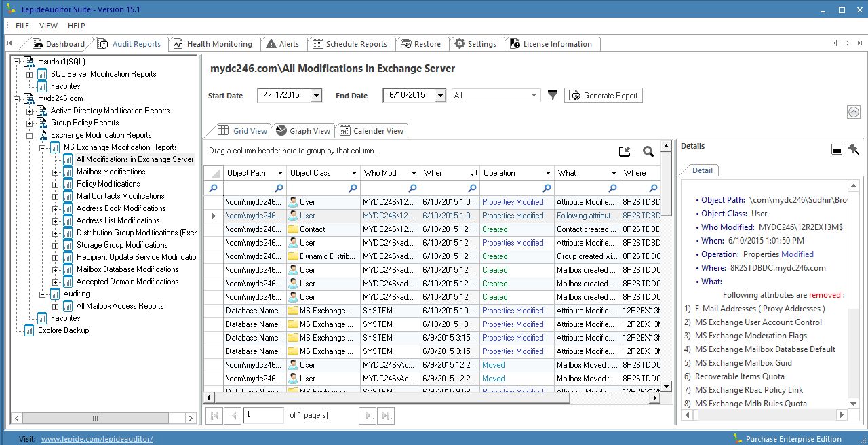This screenshot has height=445, width=868.
Task: Expand Policy Modifications node
Action: pyautogui.click(x=55, y=184)
